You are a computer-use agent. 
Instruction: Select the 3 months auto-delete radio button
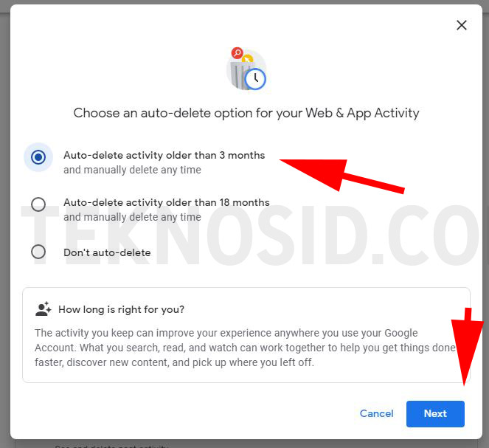click(x=38, y=157)
